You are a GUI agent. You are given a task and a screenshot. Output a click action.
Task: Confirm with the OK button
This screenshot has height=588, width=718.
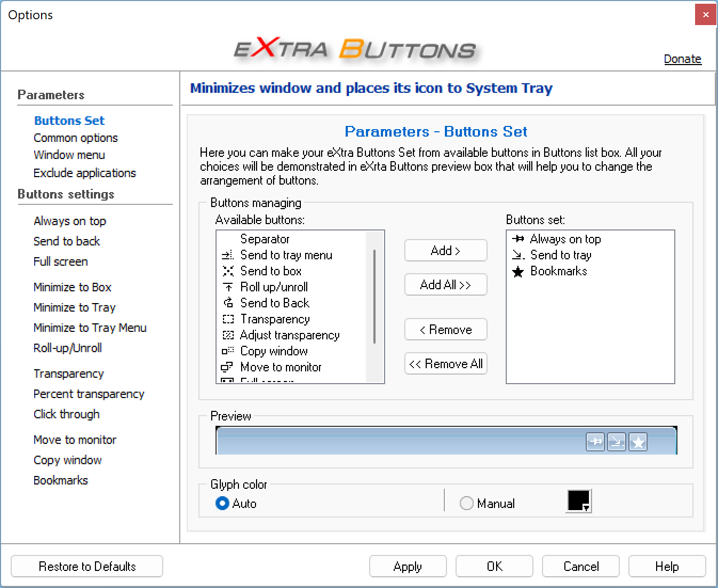(x=494, y=566)
